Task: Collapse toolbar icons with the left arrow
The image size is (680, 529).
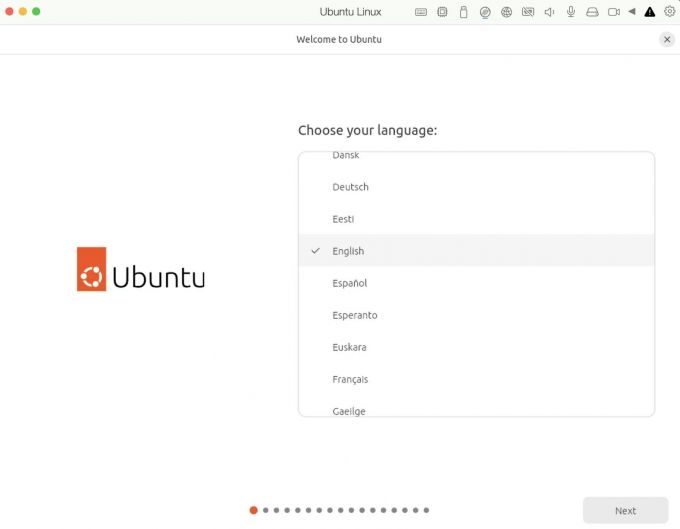Action: pos(632,12)
